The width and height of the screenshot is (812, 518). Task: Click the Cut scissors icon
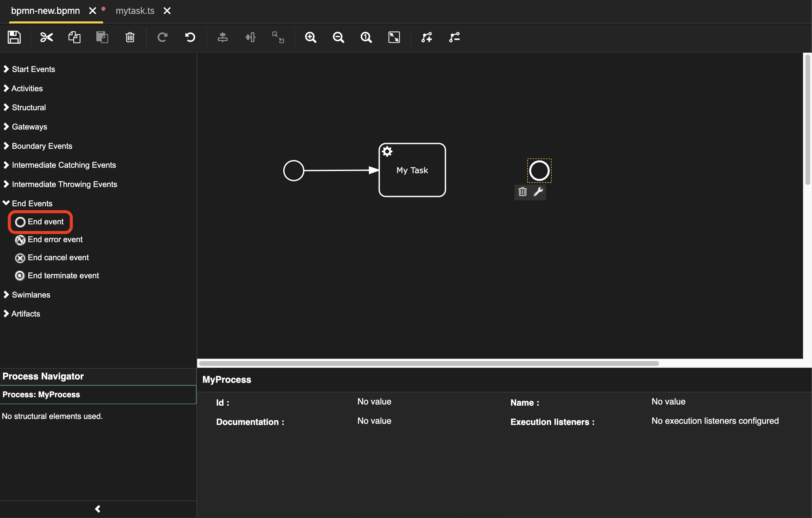tap(47, 37)
